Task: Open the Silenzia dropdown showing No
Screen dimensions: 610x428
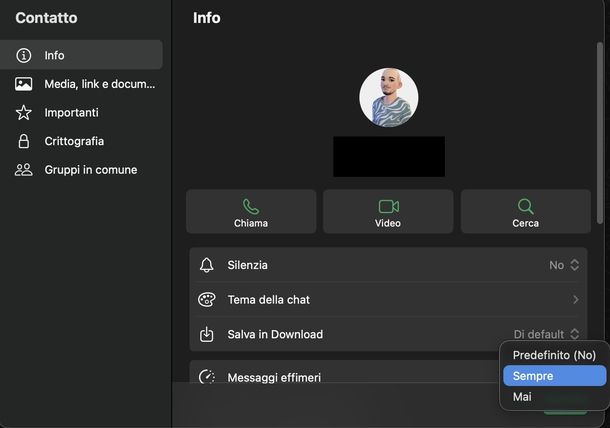Action: (564, 265)
